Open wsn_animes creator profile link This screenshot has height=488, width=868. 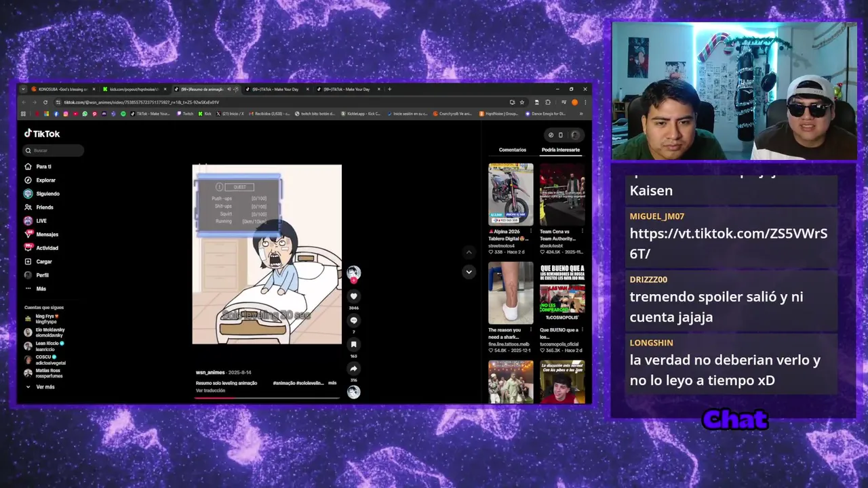(210, 373)
